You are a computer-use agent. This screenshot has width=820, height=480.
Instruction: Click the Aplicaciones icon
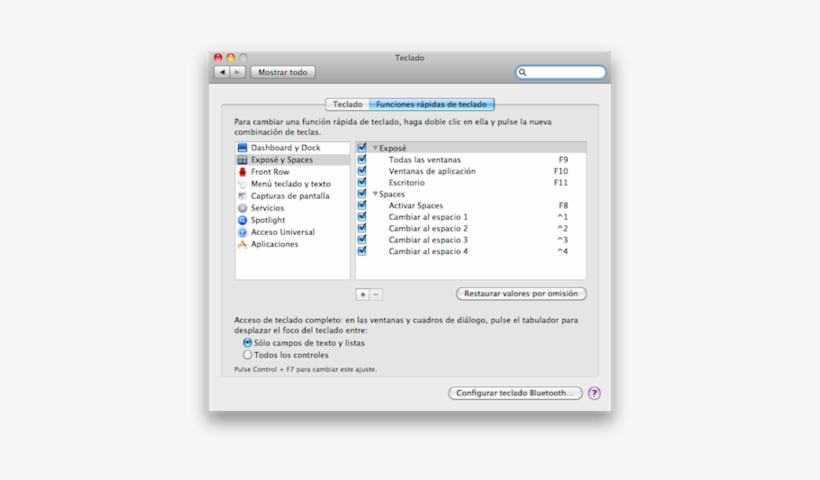point(242,244)
